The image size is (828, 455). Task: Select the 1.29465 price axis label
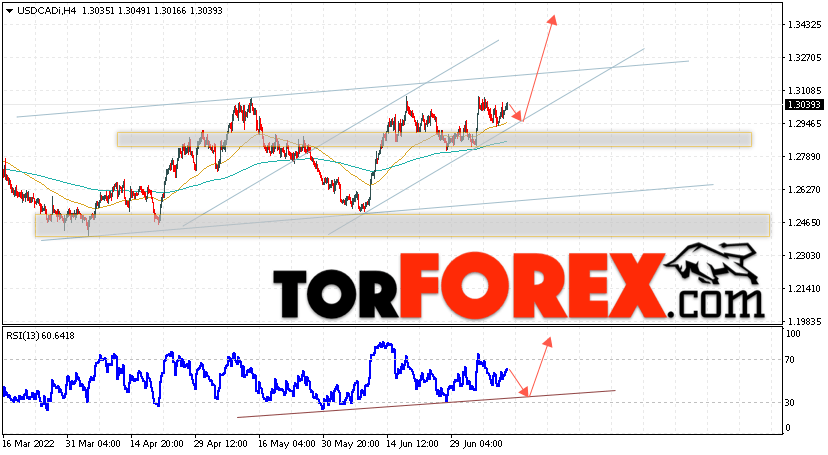click(x=804, y=124)
